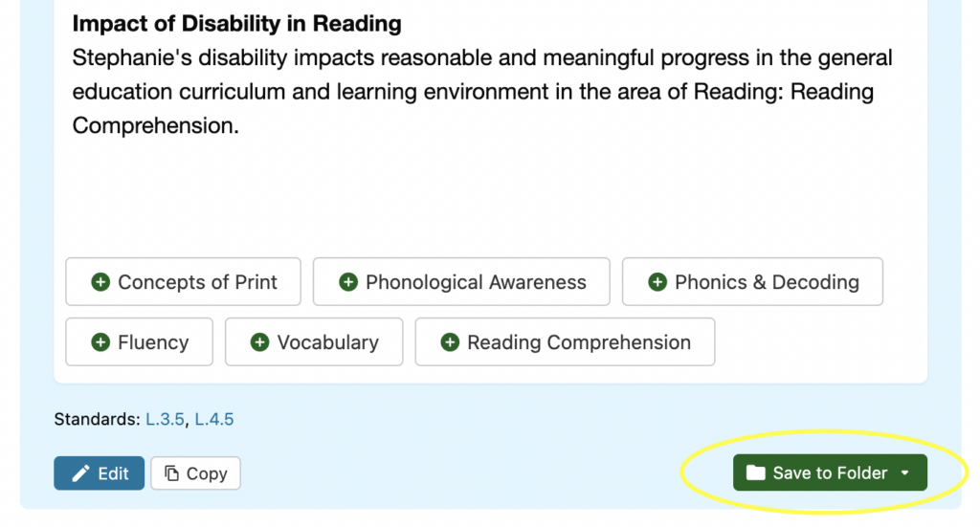Click the folder icon in Save button
Viewport: 980px width, 527px height.
pyautogui.click(x=756, y=473)
